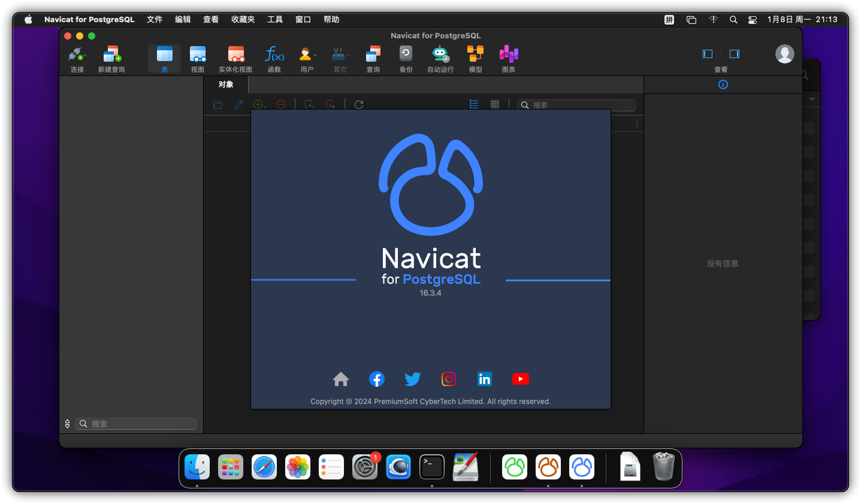The height and width of the screenshot is (504, 861).
Task: Click the refresh icon in the object toolbar
Action: click(359, 105)
